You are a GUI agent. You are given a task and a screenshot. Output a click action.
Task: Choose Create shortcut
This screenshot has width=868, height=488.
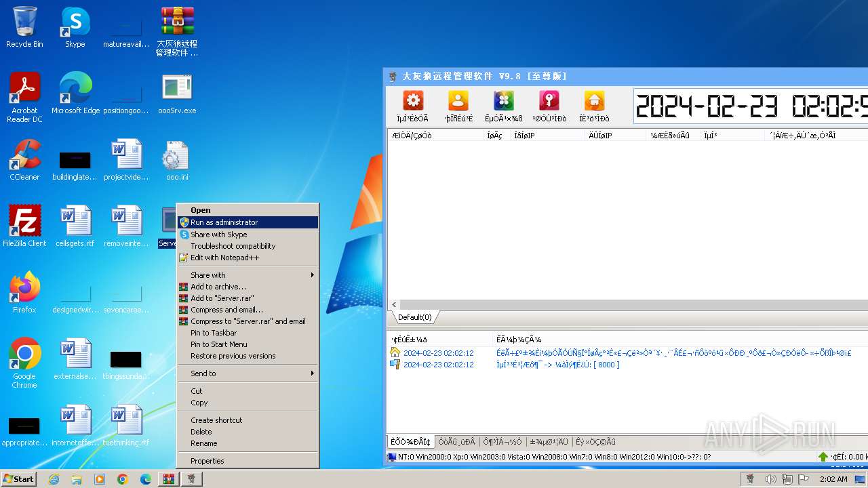coord(248,420)
